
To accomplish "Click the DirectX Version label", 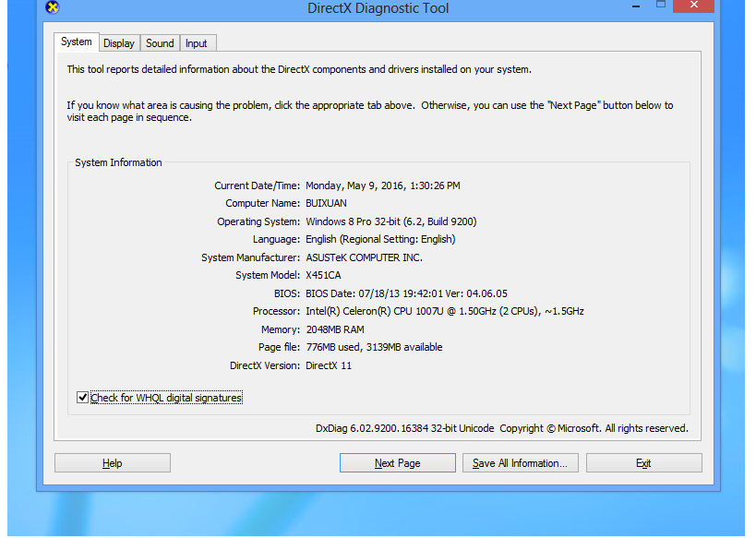I will [265, 365].
